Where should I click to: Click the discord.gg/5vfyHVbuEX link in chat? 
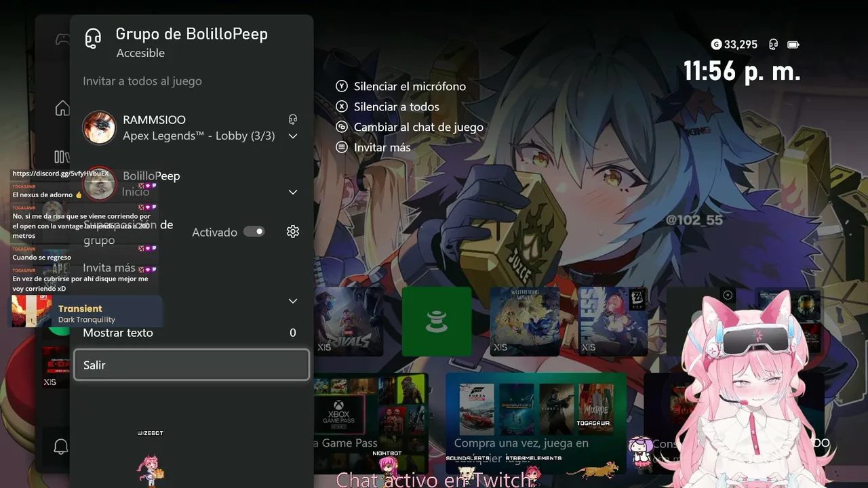(x=60, y=174)
